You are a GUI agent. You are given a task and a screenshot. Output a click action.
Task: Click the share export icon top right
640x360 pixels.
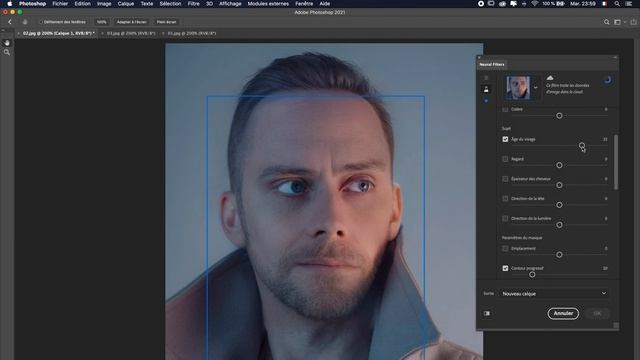[x=633, y=22]
